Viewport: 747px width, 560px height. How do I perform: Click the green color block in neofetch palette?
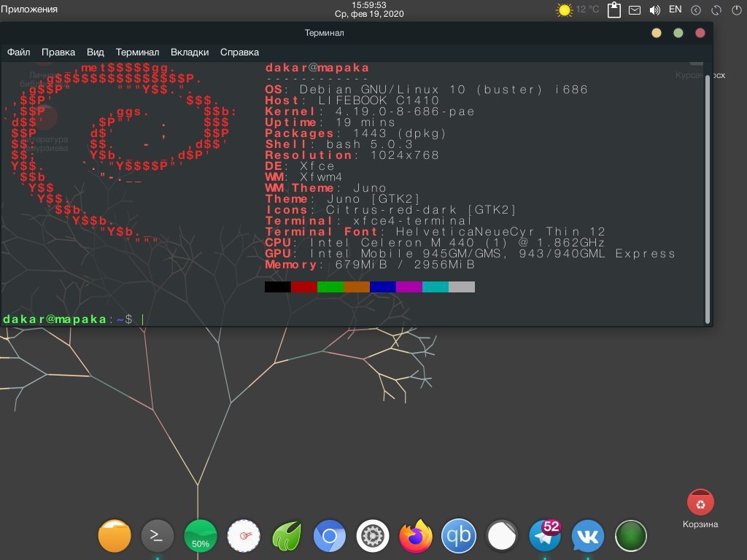click(330, 287)
